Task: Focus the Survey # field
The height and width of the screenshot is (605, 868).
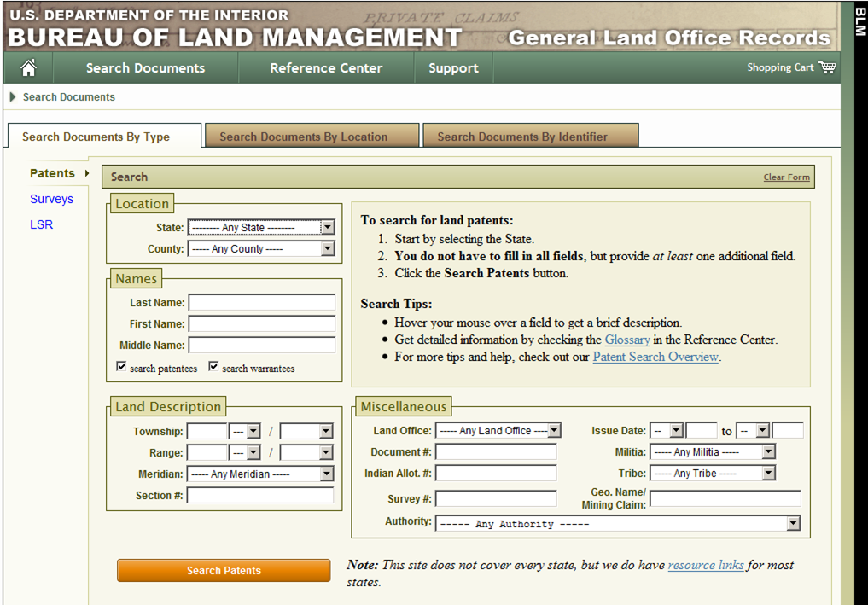Action: pos(496,498)
